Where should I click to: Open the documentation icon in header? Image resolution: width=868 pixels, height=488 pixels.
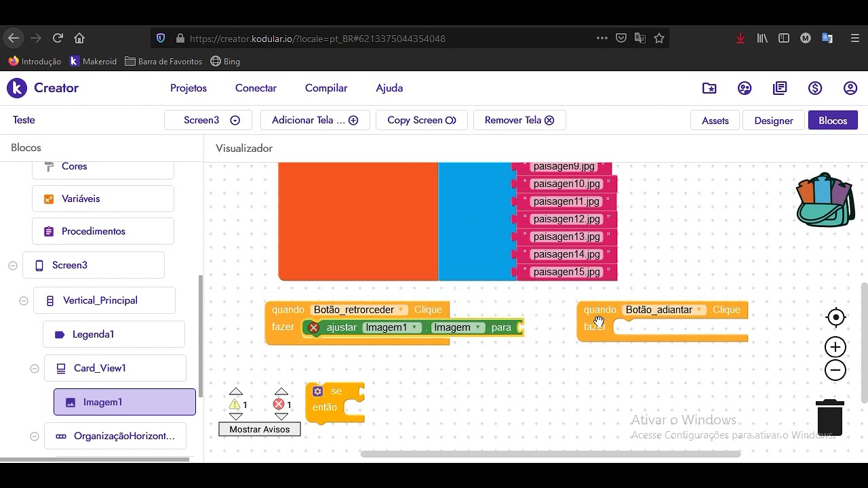pyautogui.click(x=780, y=88)
